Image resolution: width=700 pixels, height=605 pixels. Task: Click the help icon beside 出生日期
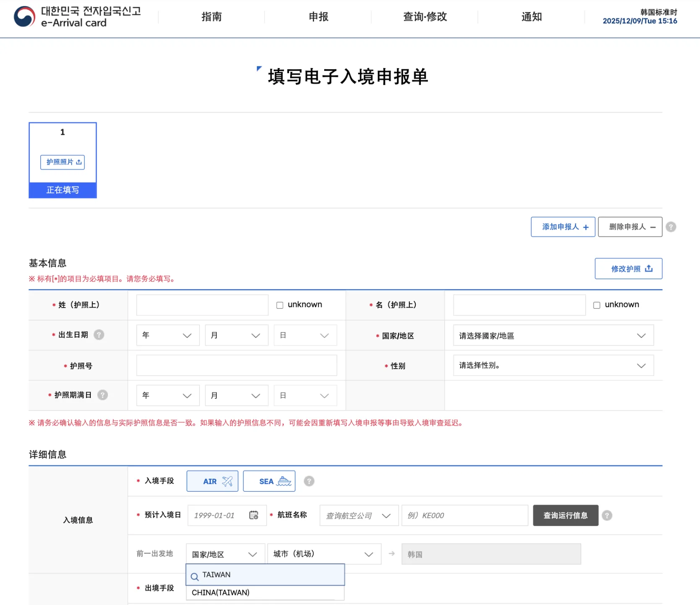click(x=99, y=335)
